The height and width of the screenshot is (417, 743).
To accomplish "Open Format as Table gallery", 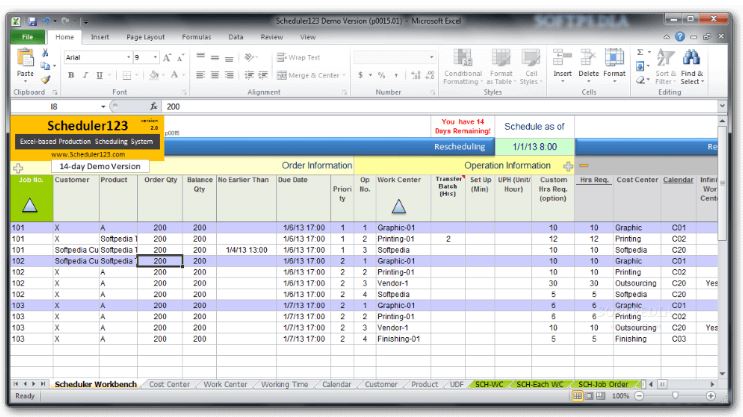I will tap(501, 67).
